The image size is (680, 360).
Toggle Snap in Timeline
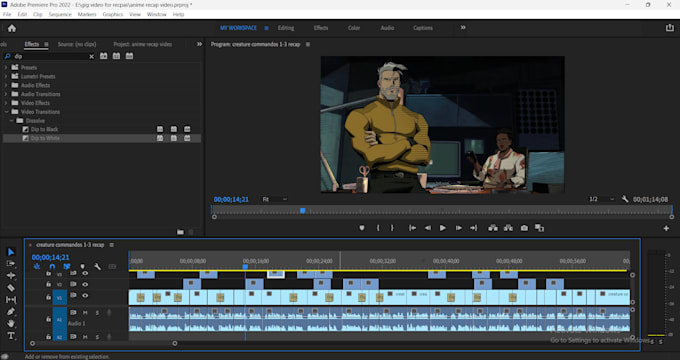(52, 267)
